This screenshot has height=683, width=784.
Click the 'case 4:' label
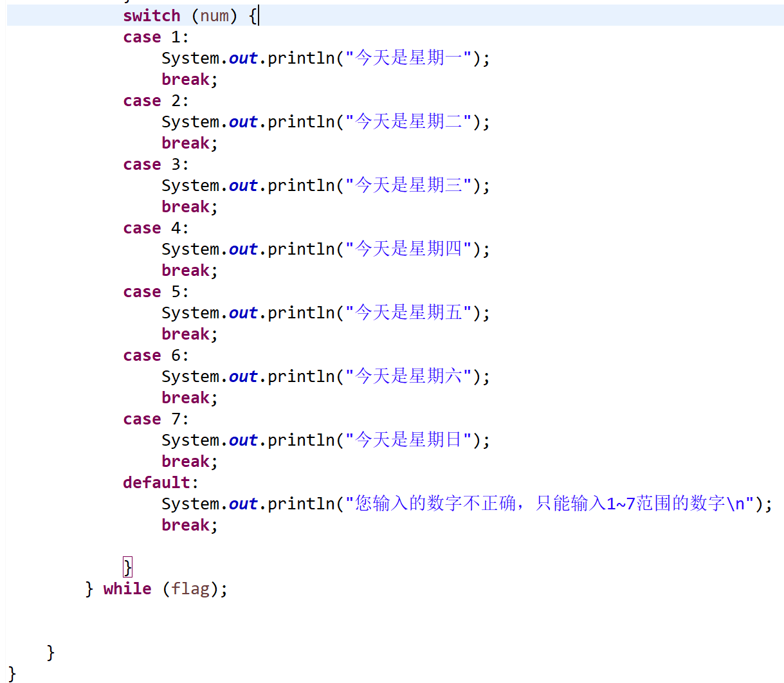(156, 228)
